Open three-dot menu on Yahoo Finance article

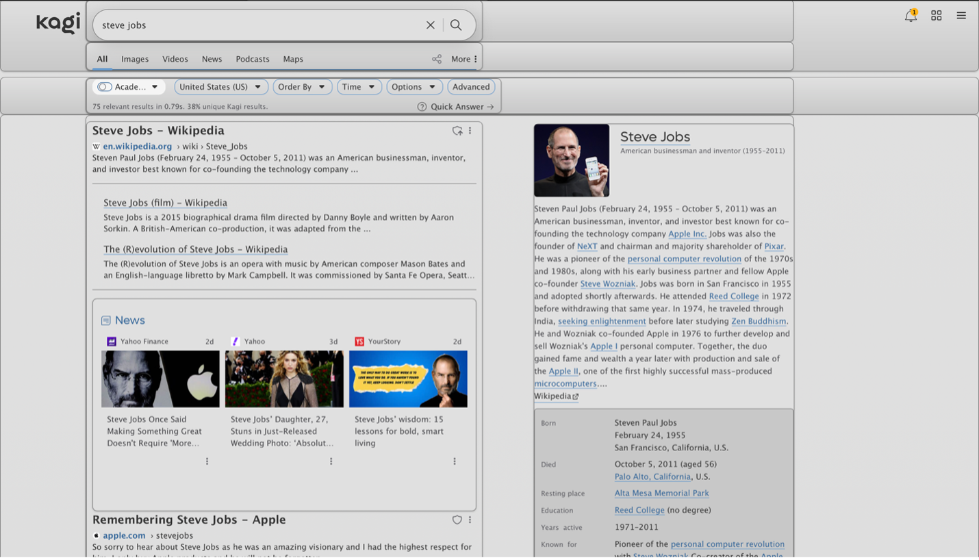pyautogui.click(x=207, y=461)
